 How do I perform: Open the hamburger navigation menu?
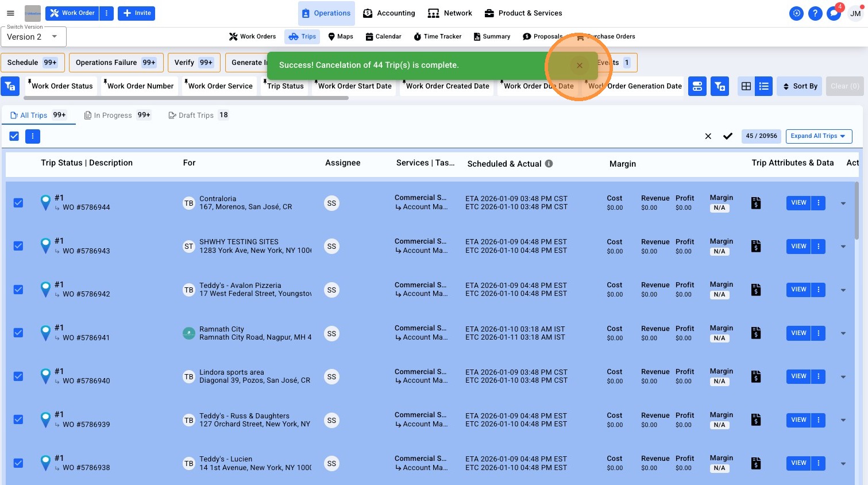[10, 13]
